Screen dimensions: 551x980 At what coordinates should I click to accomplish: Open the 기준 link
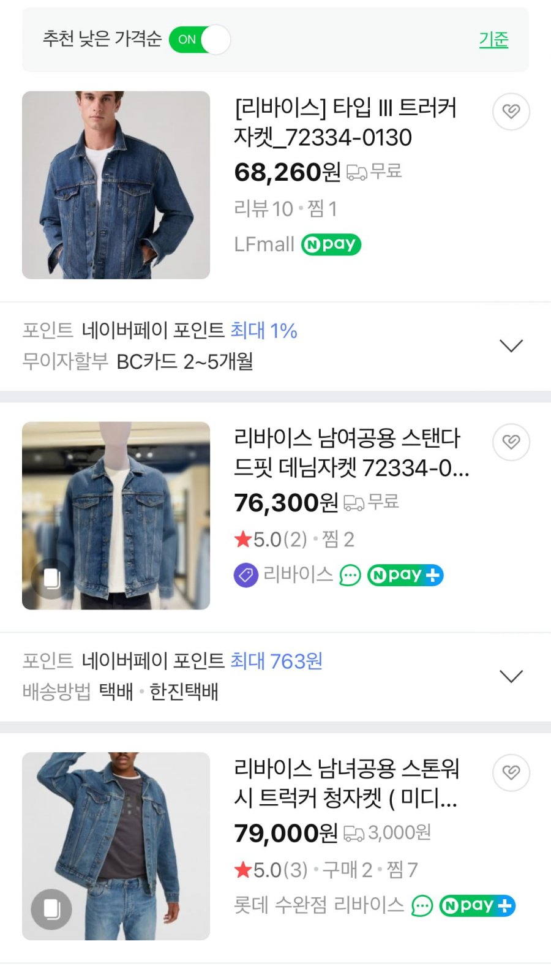point(493,40)
